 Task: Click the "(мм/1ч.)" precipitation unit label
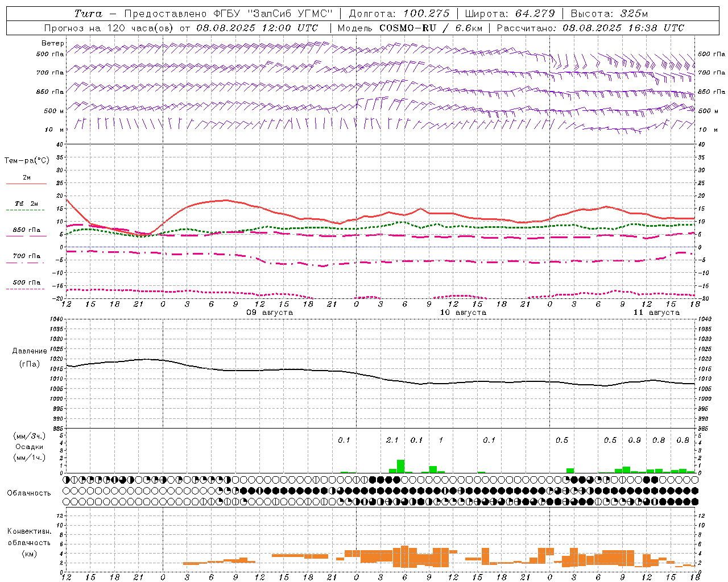[x=29, y=458]
